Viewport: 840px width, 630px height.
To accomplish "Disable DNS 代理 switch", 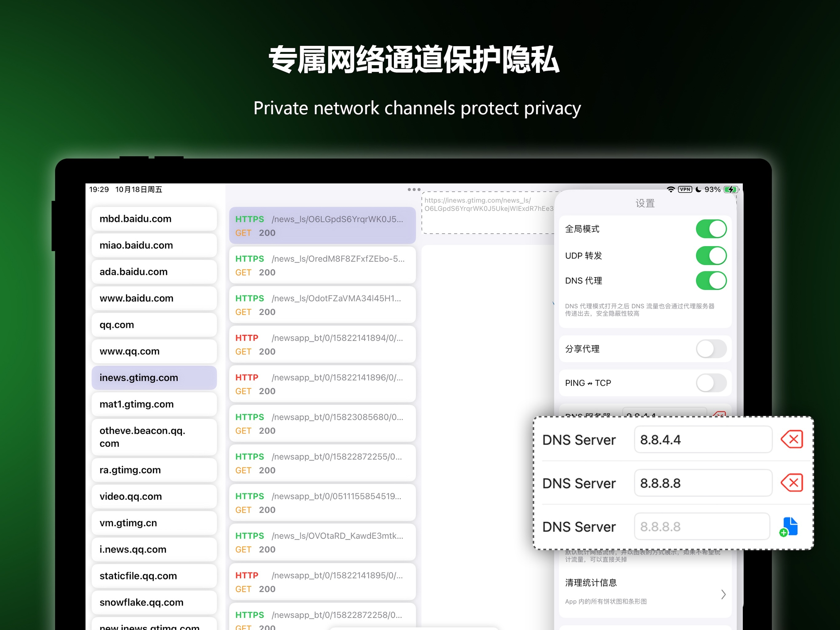I will [711, 281].
